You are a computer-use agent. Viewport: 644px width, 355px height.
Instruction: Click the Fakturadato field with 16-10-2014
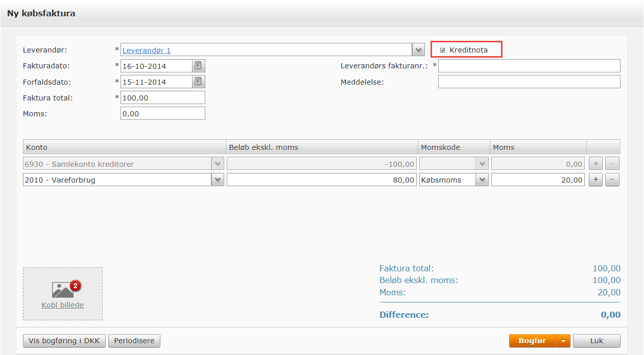[x=156, y=66]
